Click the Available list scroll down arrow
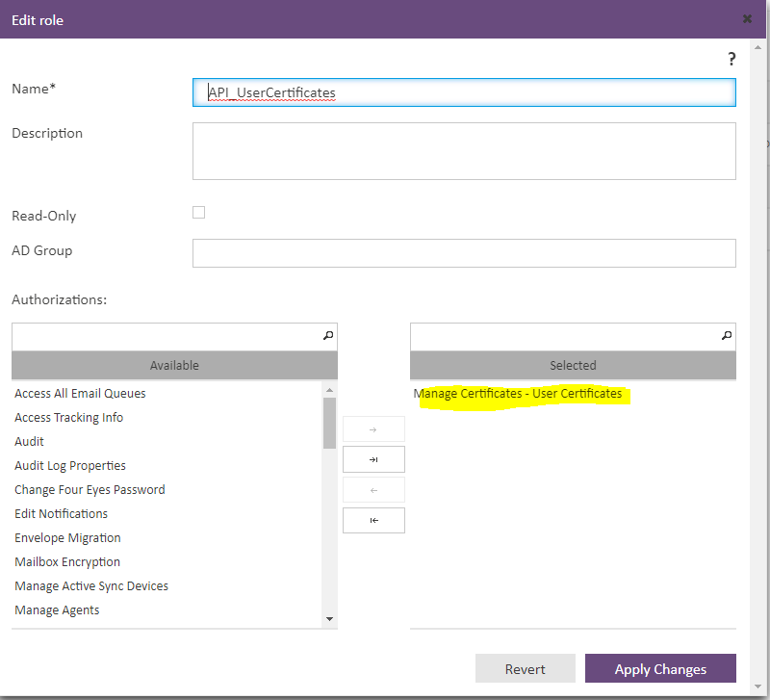This screenshot has height=700, width=770. 329,619
